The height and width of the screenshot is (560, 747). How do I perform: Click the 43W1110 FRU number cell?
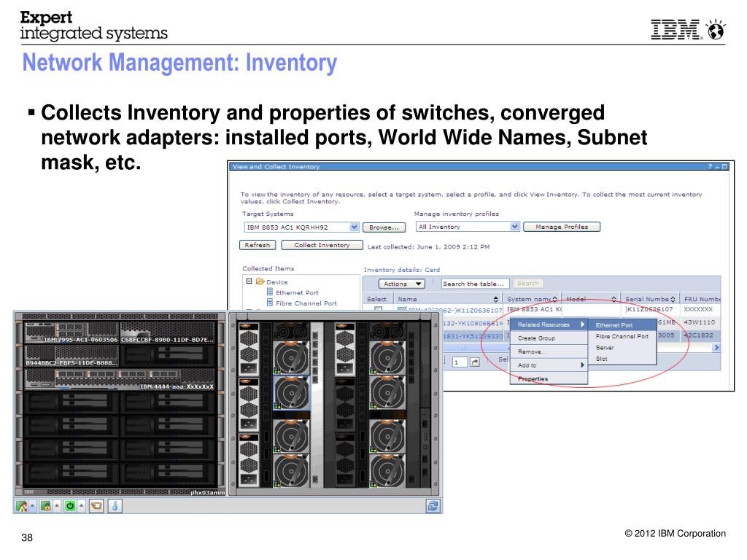[x=700, y=322]
